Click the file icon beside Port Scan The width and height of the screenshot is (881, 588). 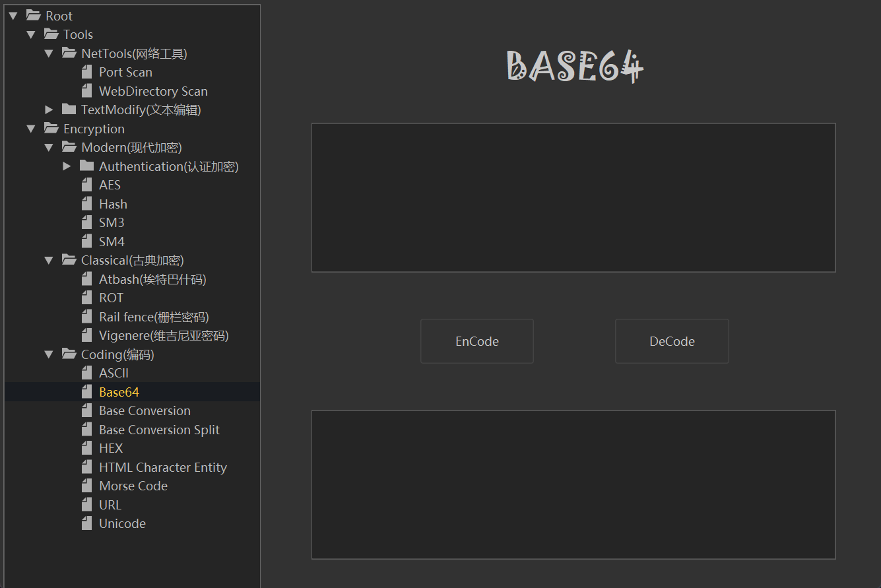click(x=86, y=72)
